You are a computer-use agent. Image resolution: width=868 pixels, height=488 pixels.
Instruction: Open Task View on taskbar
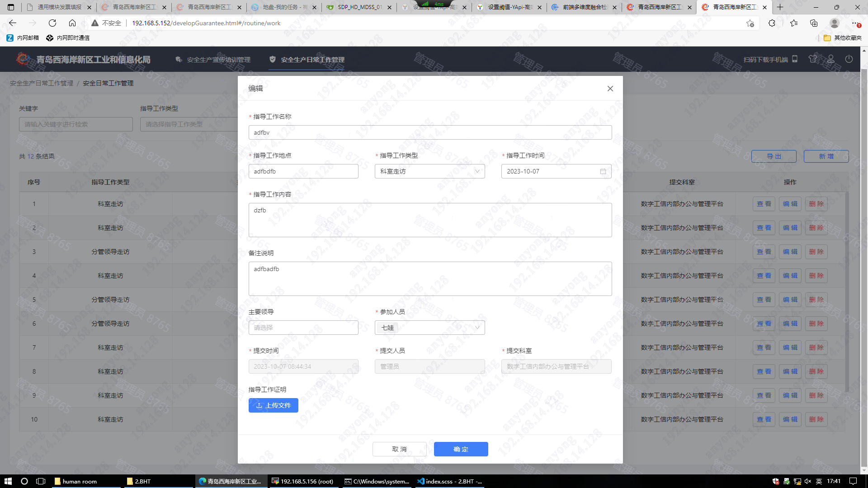pos(41,481)
